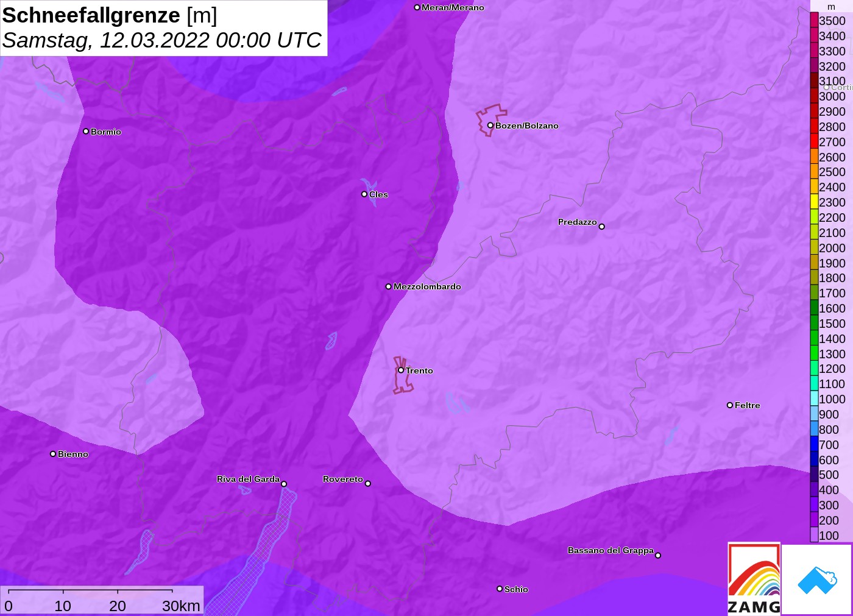Click the Bolzano city boundary outline
Viewport: 853px width, 616px height.
pos(490,120)
